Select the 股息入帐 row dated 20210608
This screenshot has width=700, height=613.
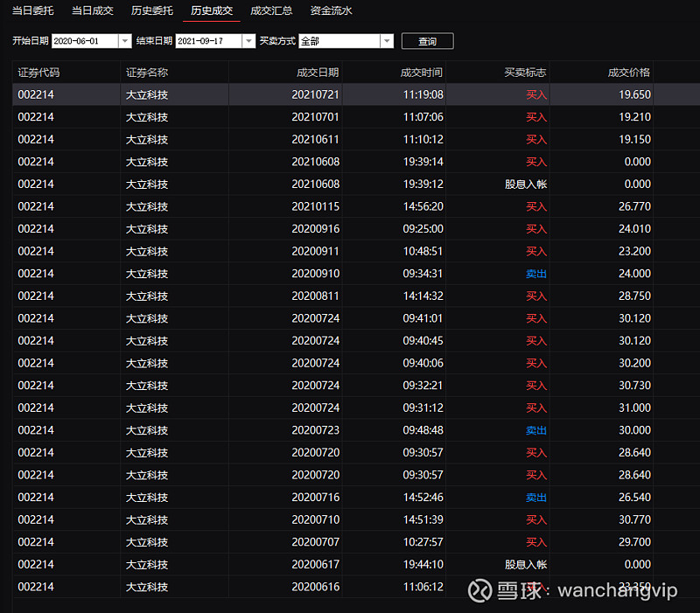[356, 184]
